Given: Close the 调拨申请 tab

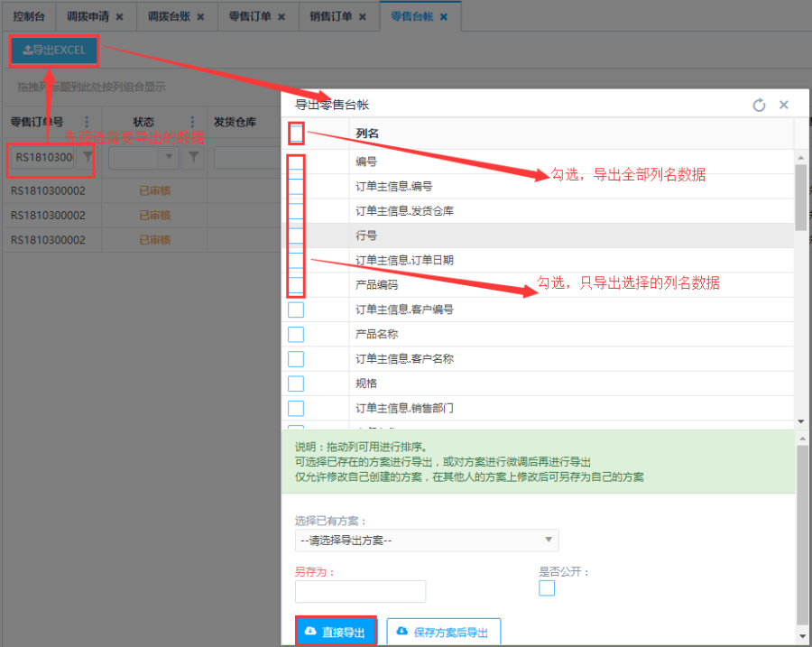Looking at the screenshot, I should pos(120,17).
